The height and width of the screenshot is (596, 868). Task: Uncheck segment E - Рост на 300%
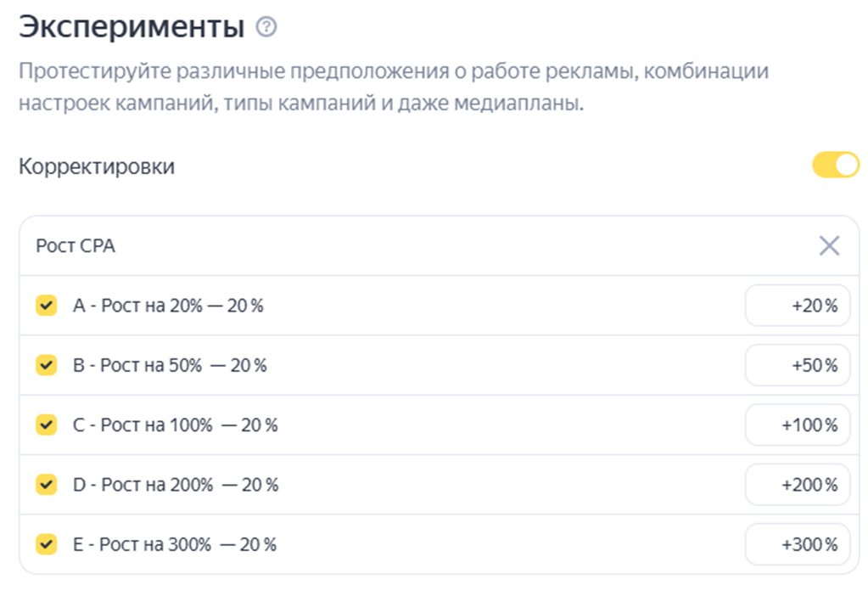point(47,544)
